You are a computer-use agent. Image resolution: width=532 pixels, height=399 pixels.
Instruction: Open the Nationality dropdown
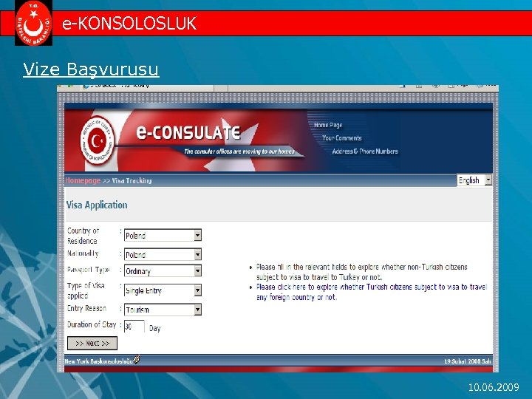pyautogui.click(x=163, y=254)
